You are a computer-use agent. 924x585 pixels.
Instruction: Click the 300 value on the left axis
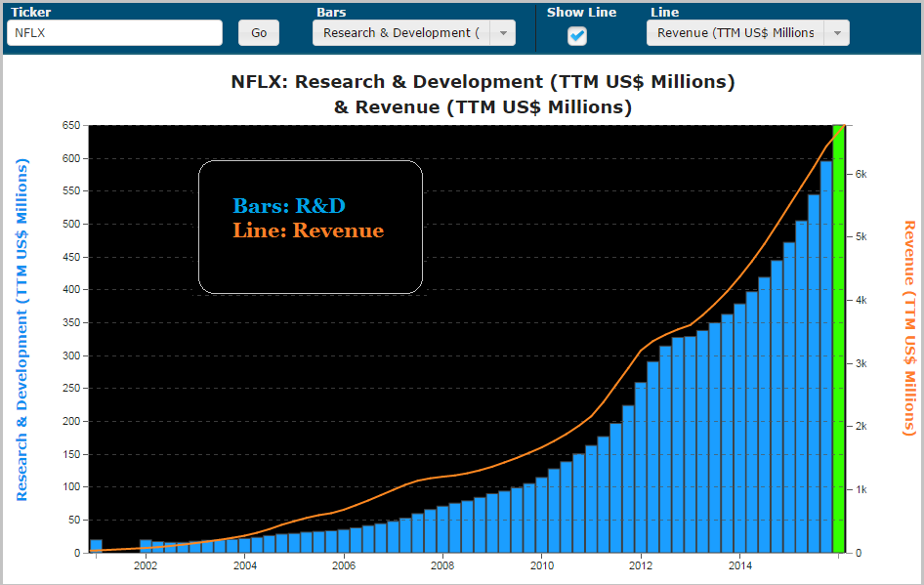70,355
